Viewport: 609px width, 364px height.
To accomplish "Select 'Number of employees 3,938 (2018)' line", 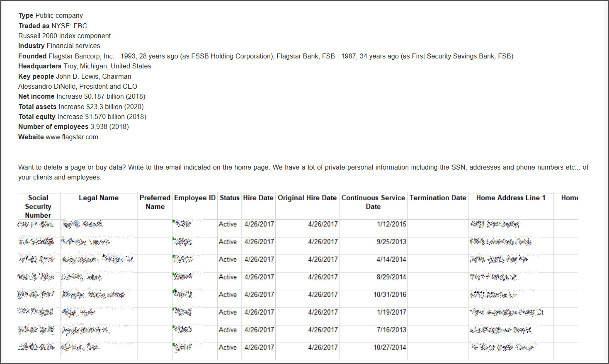I will (73, 126).
